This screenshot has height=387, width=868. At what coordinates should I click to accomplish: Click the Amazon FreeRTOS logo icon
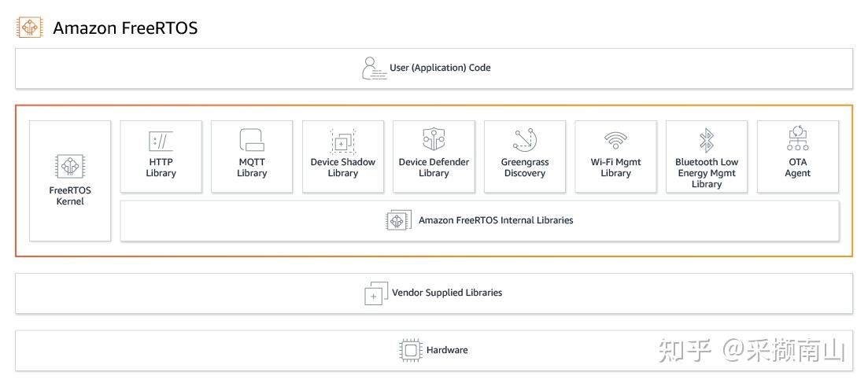pos(30,28)
